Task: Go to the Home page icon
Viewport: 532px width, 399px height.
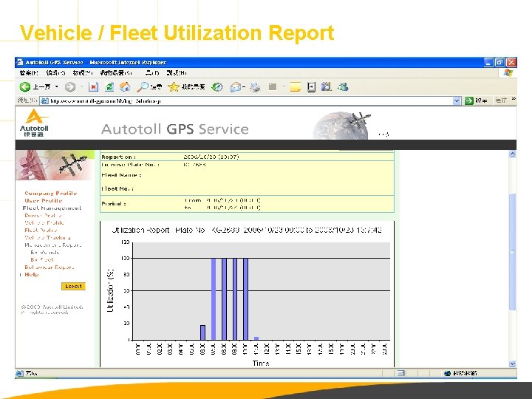Action: 125,87
